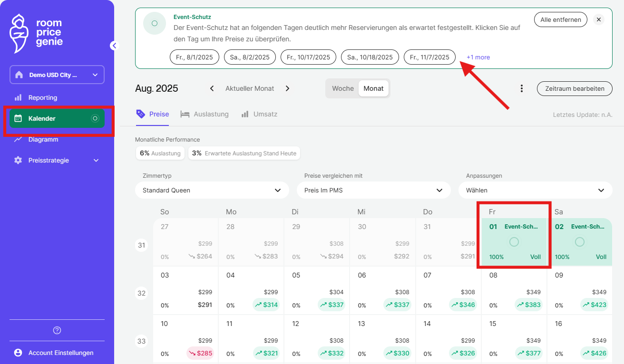Go to next month arrow

[287, 88]
